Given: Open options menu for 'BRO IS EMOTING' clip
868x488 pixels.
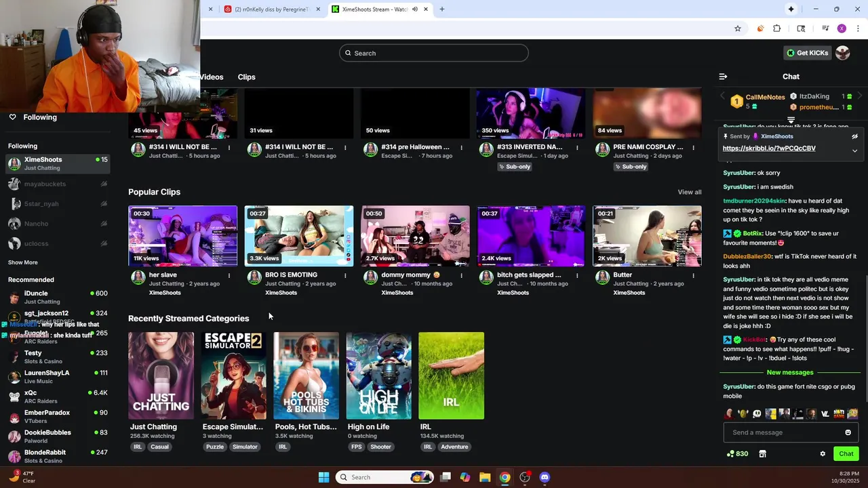Looking at the screenshot, I should [x=345, y=275].
